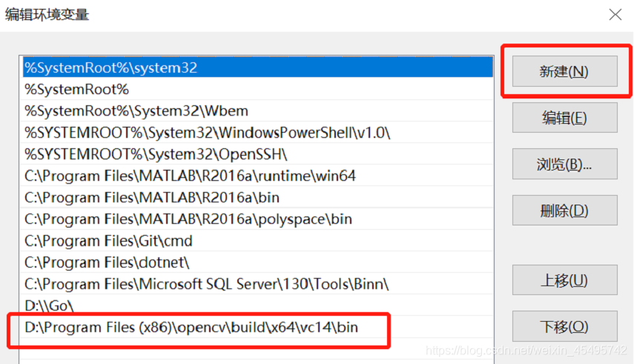634x364 pixels.
Task: Select C:\Program Files\MATLAB\R2016a\bin entry
Action: [257, 197]
